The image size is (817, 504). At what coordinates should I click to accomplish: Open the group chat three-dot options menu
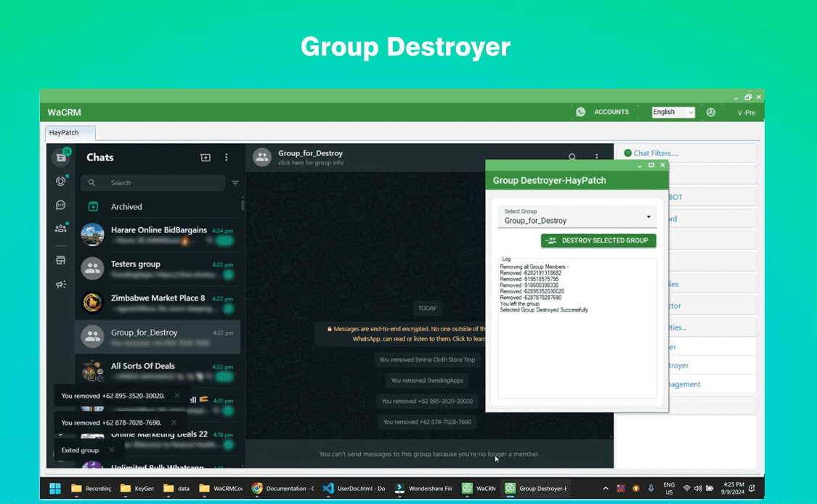(x=596, y=157)
